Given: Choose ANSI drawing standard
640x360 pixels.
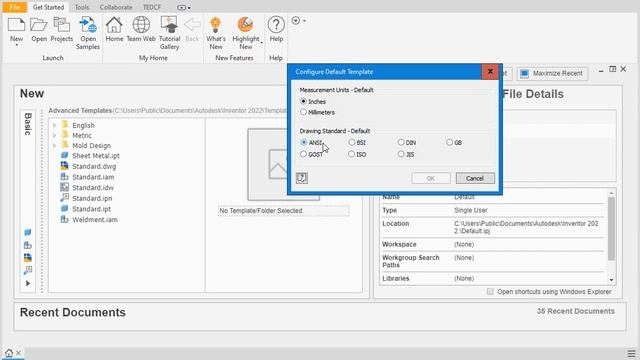Looking at the screenshot, I should [304, 142].
